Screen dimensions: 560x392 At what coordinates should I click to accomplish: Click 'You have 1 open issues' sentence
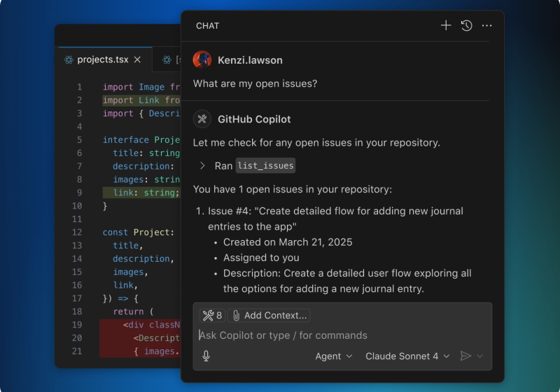(x=293, y=189)
